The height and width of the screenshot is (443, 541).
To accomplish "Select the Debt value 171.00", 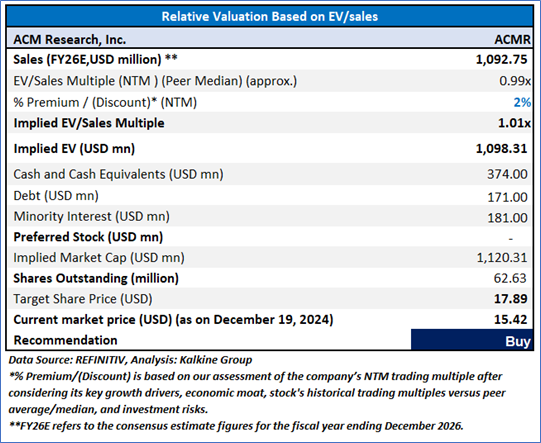I will [x=507, y=197].
